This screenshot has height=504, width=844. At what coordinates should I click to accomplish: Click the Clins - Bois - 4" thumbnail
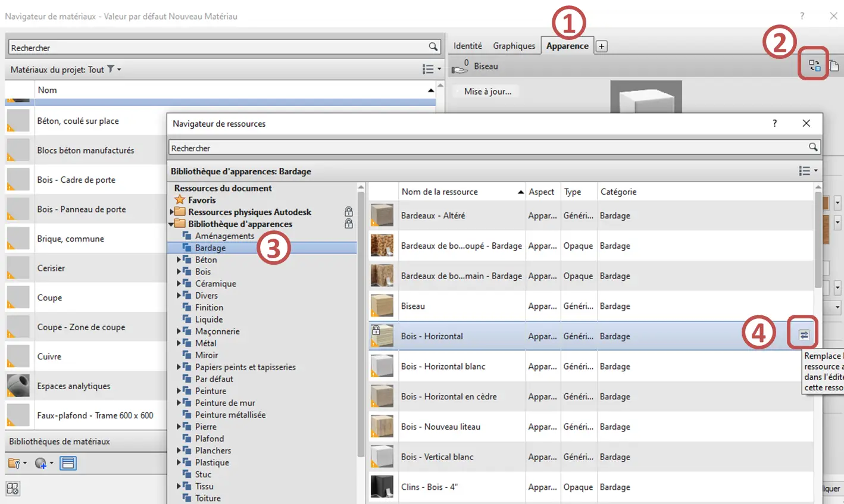pyautogui.click(x=382, y=487)
